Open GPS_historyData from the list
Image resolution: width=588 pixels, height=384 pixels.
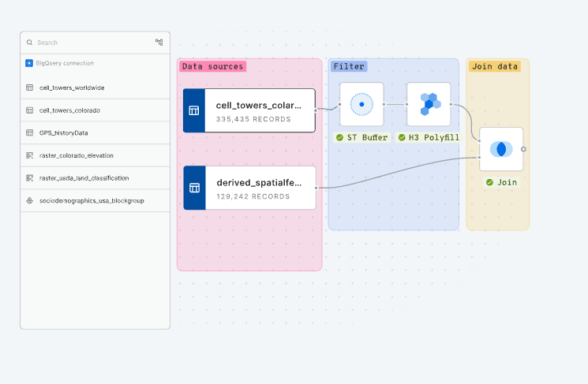(x=63, y=132)
